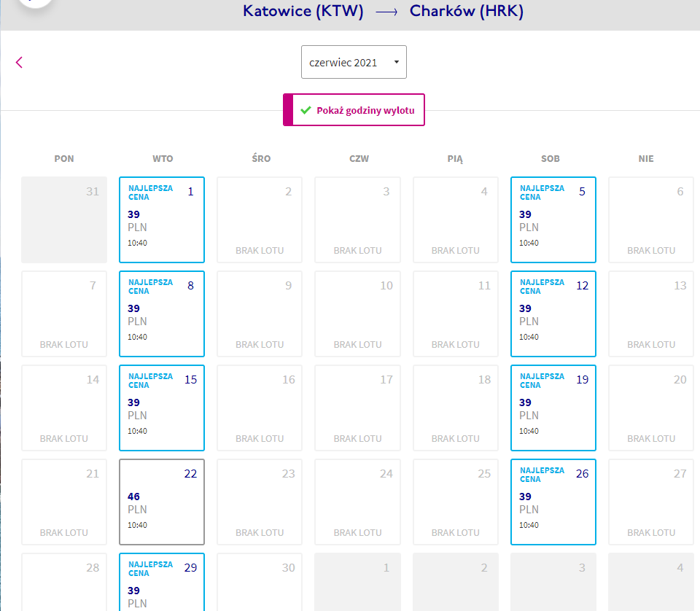Viewport: 700px width, 611px height.
Task: Choose June 12 flight date
Action: point(553,314)
